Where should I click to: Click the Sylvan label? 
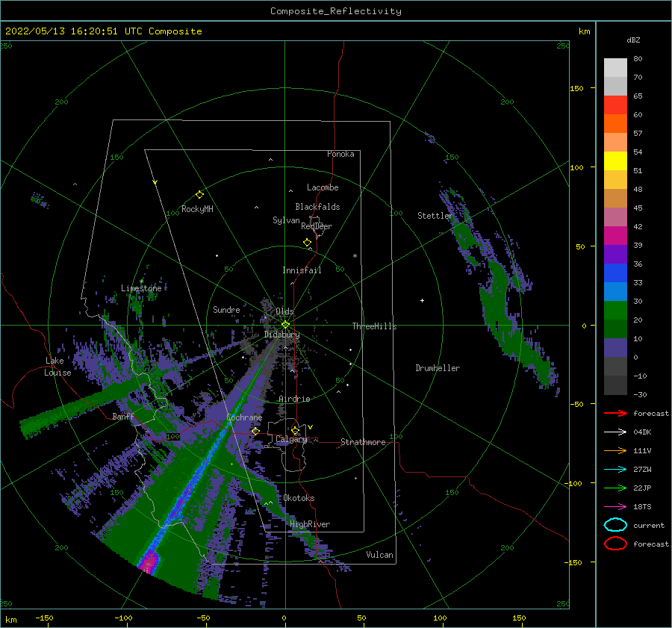click(286, 220)
